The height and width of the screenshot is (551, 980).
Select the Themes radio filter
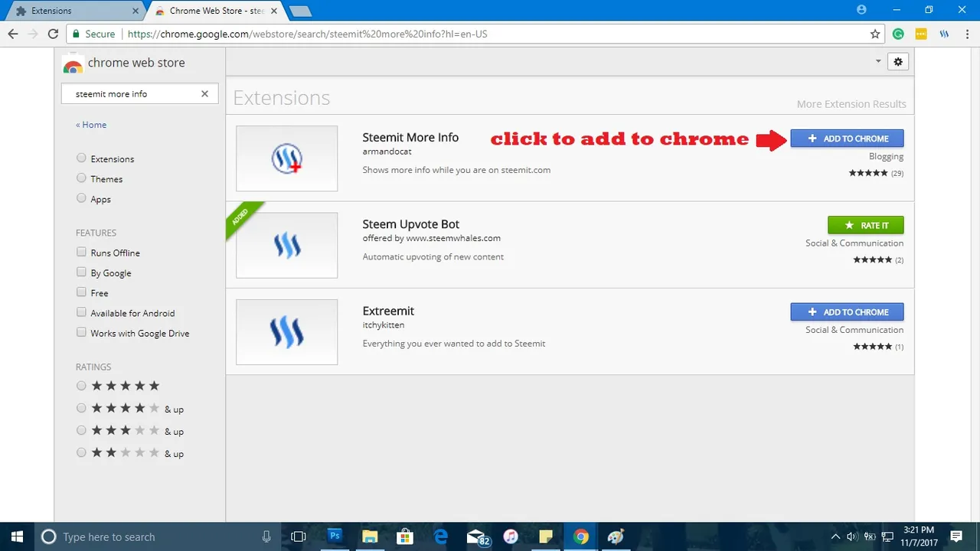(x=81, y=178)
